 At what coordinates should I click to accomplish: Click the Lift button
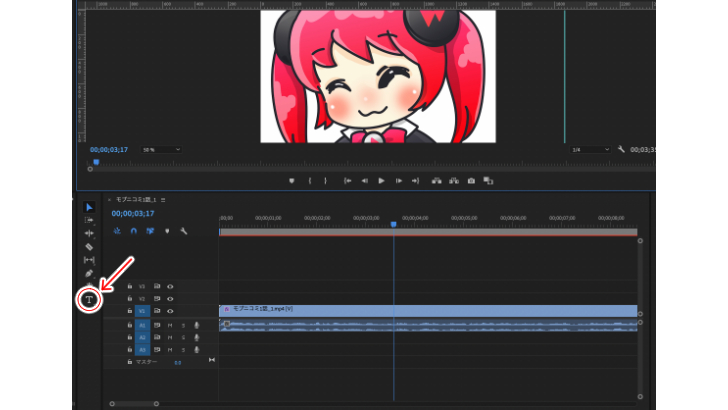pyautogui.click(x=436, y=181)
